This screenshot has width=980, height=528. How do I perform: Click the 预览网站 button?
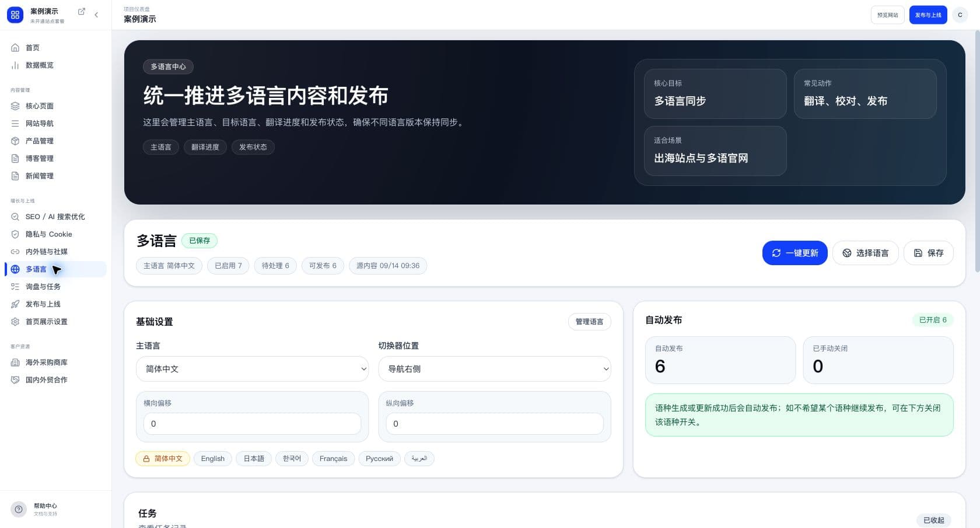(x=887, y=15)
